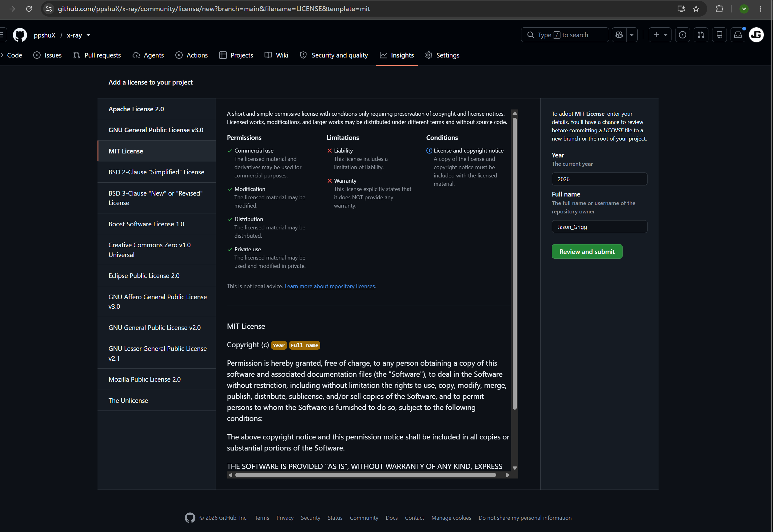The width and height of the screenshot is (773, 532).
Task: Click vertical scrollbar of license preview
Action: click(x=514, y=263)
